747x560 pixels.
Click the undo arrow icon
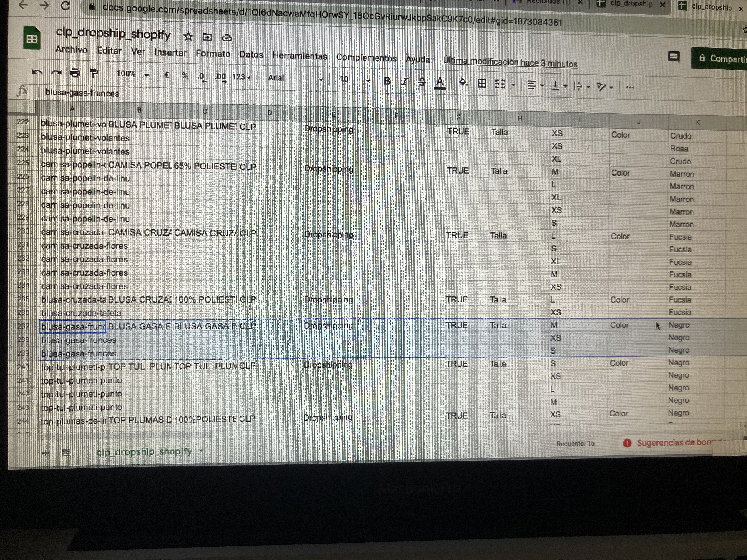[x=37, y=72]
